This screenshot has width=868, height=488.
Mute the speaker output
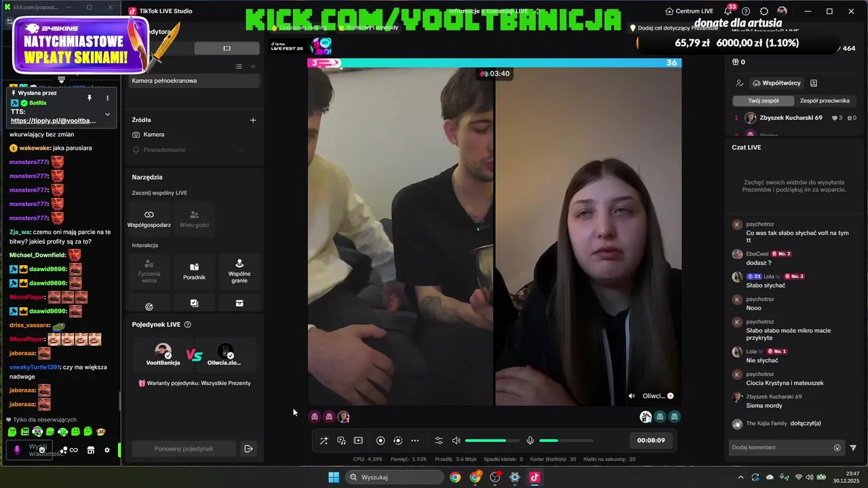(456, 441)
